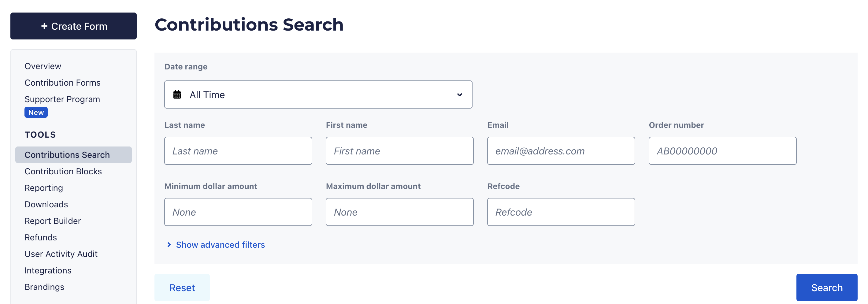868x304 pixels.
Task: Click the calendar icon in Date range
Action: (177, 95)
